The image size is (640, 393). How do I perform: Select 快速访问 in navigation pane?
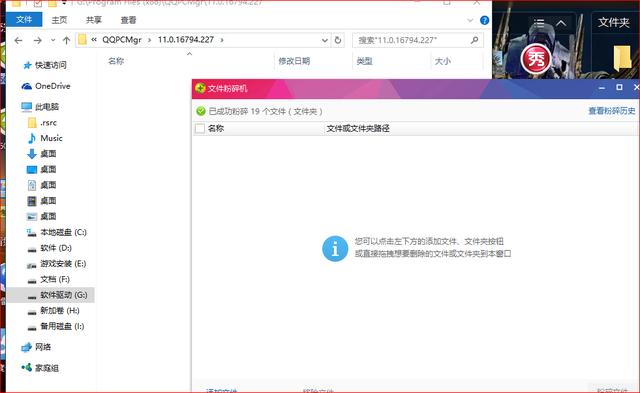point(51,65)
